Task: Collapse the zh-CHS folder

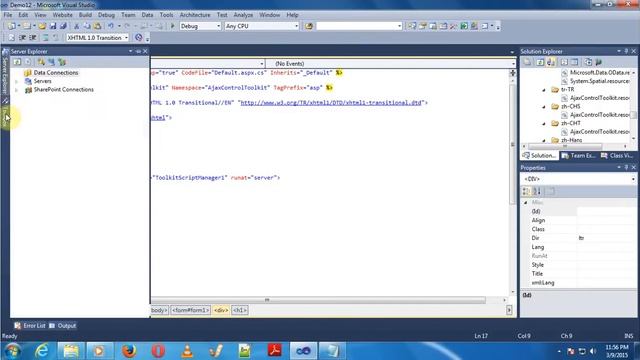Action: pyautogui.click(x=544, y=107)
